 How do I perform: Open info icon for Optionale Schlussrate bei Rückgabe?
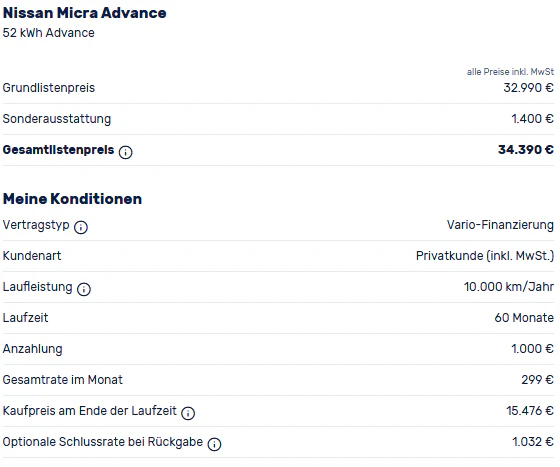(214, 444)
